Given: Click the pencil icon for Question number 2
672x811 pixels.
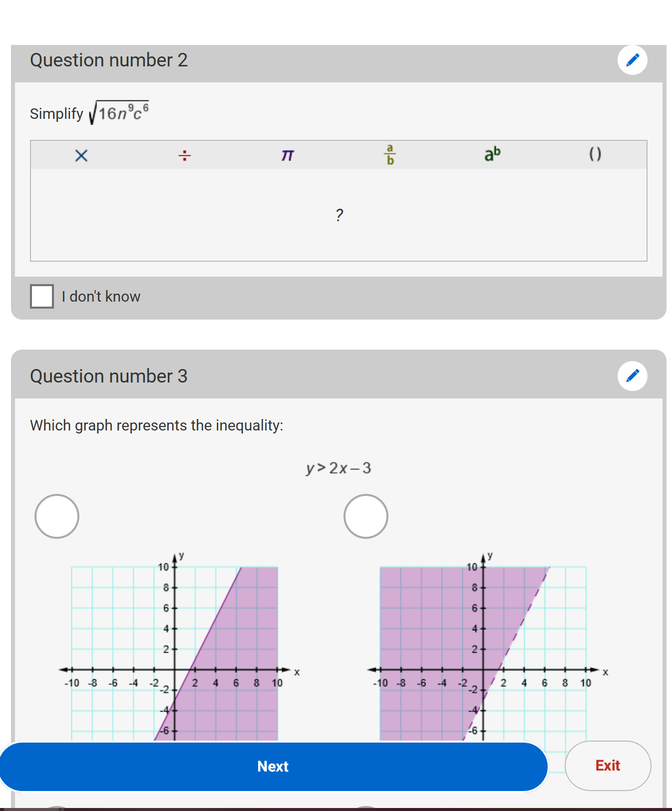Looking at the screenshot, I should (x=633, y=60).
